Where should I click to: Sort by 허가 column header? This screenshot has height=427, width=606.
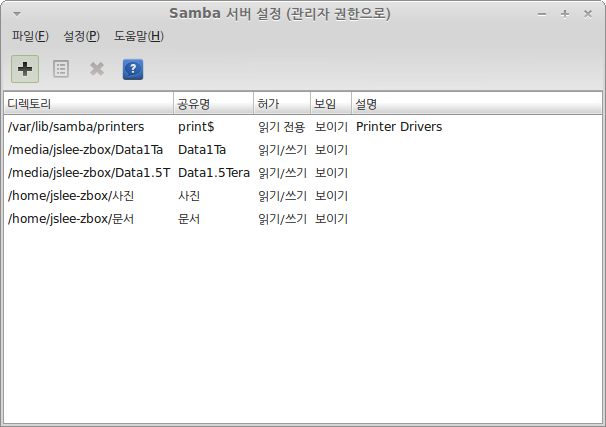point(282,104)
